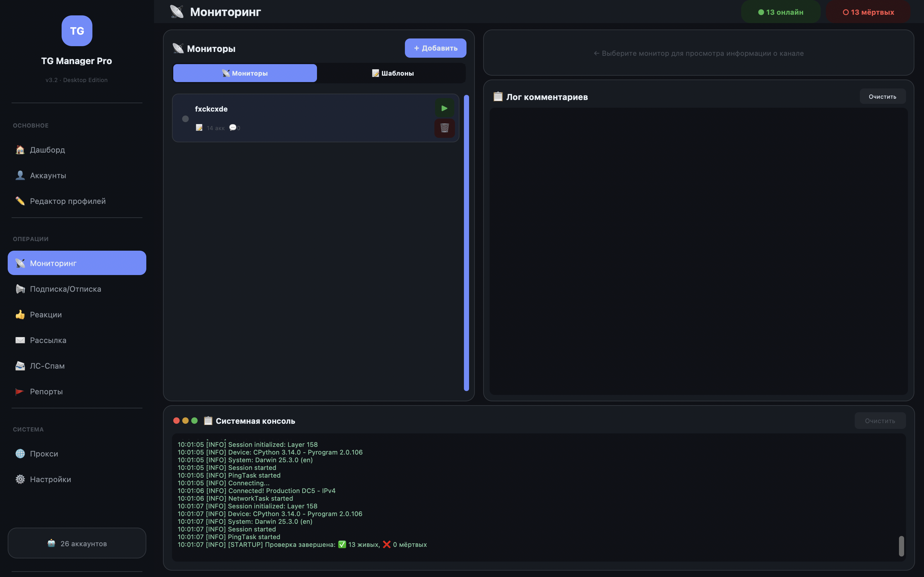Screen dimensions: 924x577
Task: Delete the fxckcxde monitor via trash icon
Action: point(444,128)
